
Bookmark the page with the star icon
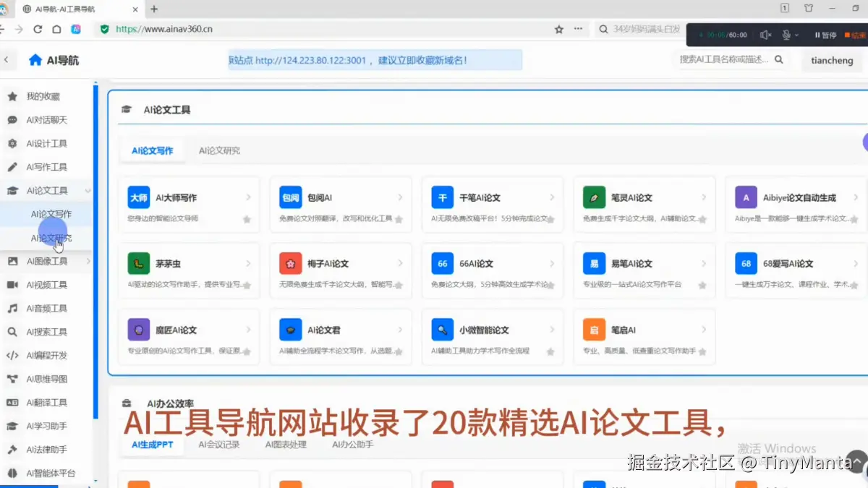(558, 30)
